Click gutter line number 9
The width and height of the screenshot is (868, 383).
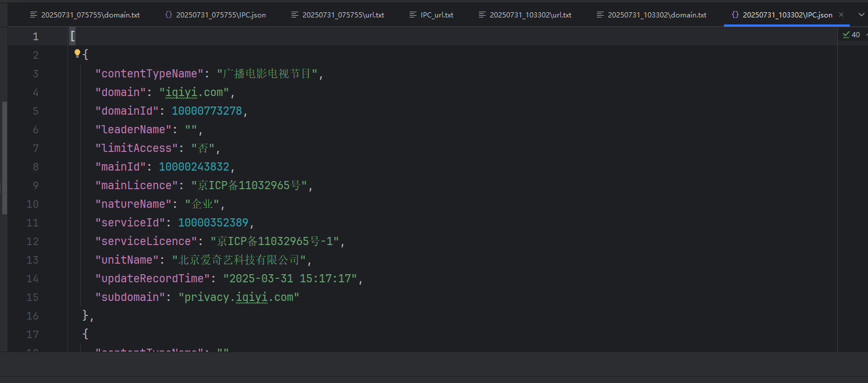point(35,185)
